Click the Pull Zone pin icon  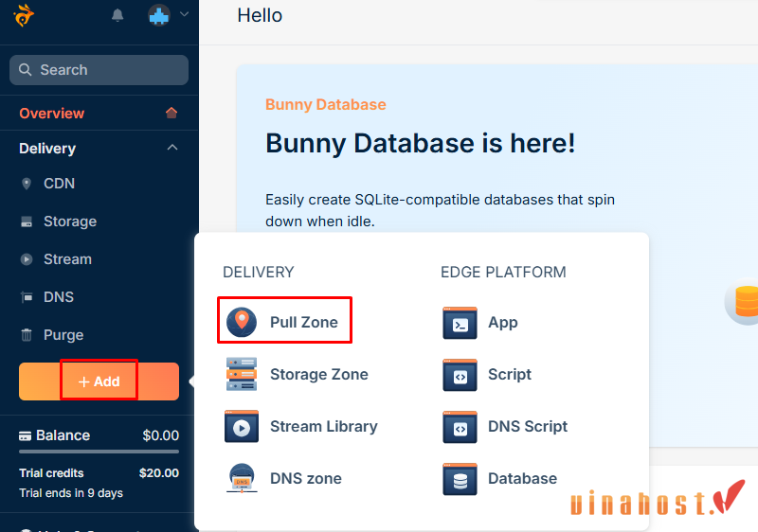[242, 322]
